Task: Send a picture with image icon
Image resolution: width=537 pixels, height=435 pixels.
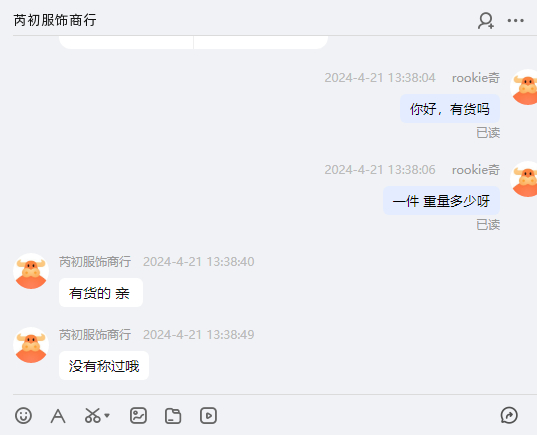Action: coord(138,416)
